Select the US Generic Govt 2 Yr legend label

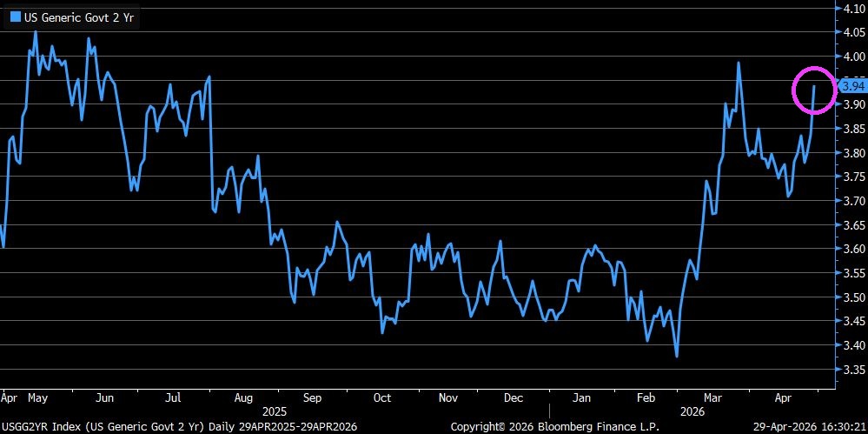coord(72,16)
